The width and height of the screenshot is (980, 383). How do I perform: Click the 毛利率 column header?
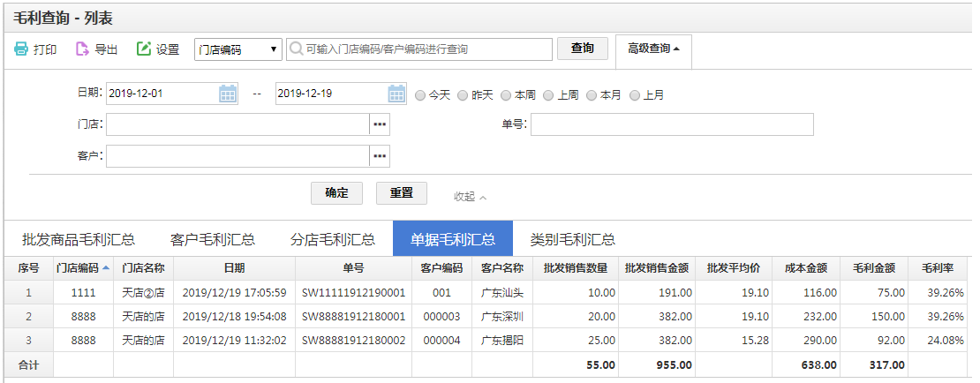(938, 268)
